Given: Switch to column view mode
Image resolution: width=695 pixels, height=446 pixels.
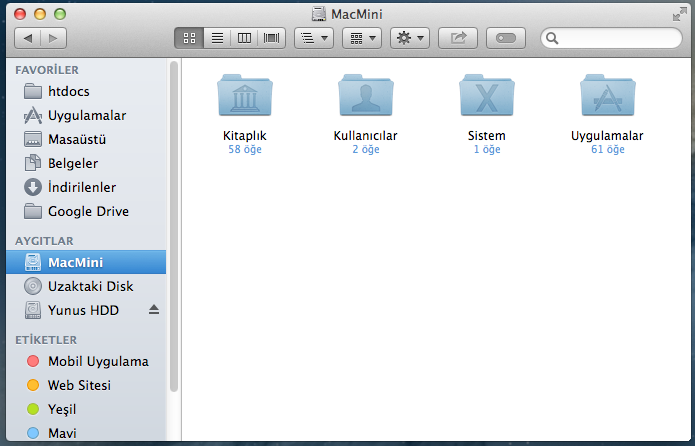Looking at the screenshot, I should click(x=244, y=38).
